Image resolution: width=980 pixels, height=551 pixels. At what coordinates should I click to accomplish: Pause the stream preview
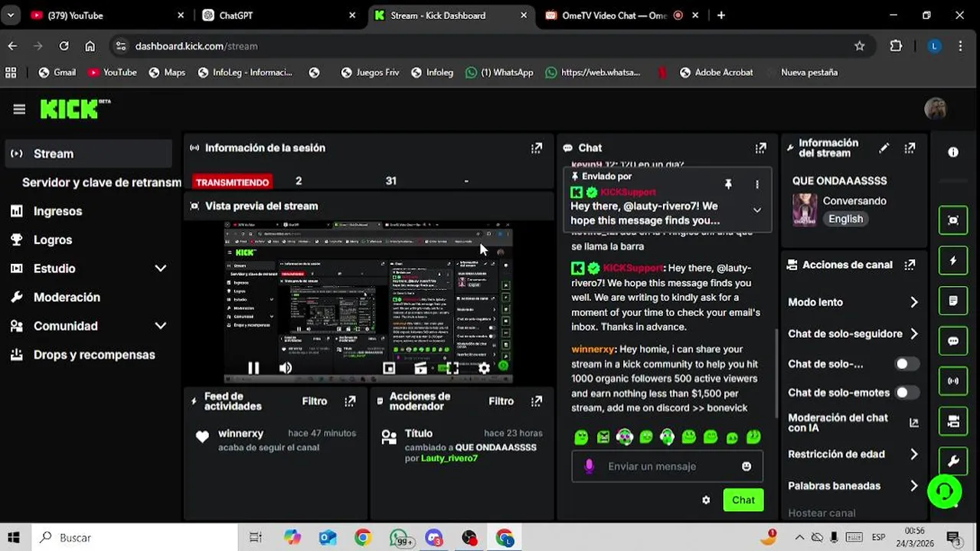coord(253,368)
